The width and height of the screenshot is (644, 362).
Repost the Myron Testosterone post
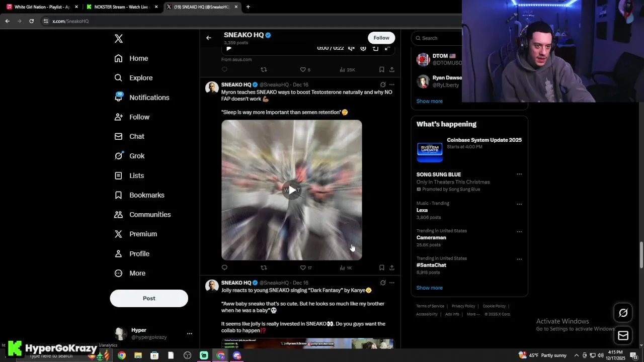264,267
